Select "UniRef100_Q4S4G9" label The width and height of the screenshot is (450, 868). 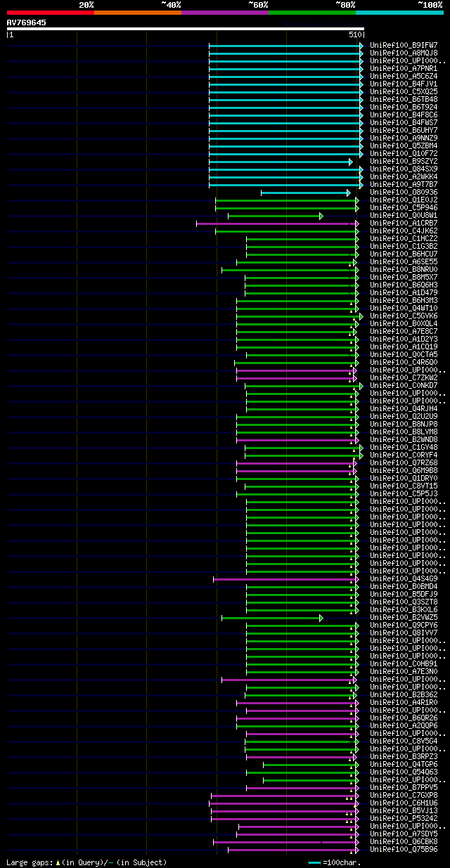(x=404, y=579)
